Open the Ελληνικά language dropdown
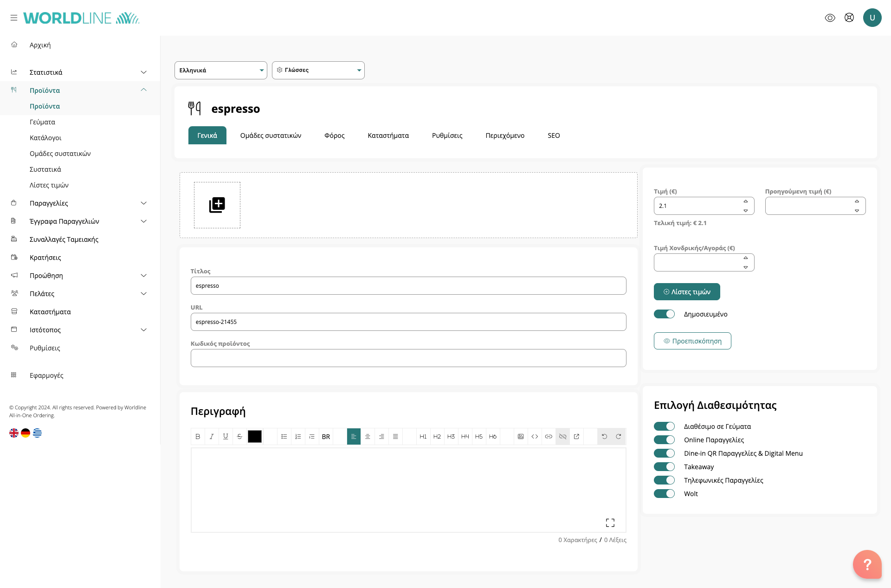This screenshot has width=891, height=588. [x=220, y=71]
